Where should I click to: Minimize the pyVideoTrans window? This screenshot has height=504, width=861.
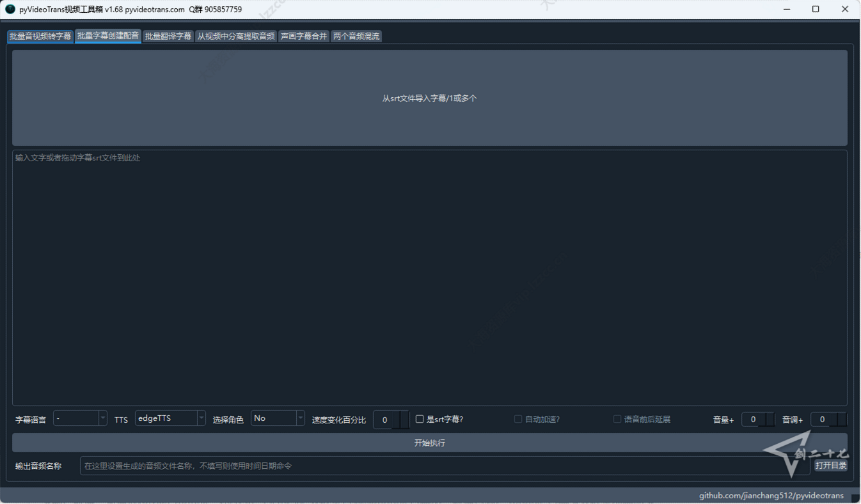point(786,9)
